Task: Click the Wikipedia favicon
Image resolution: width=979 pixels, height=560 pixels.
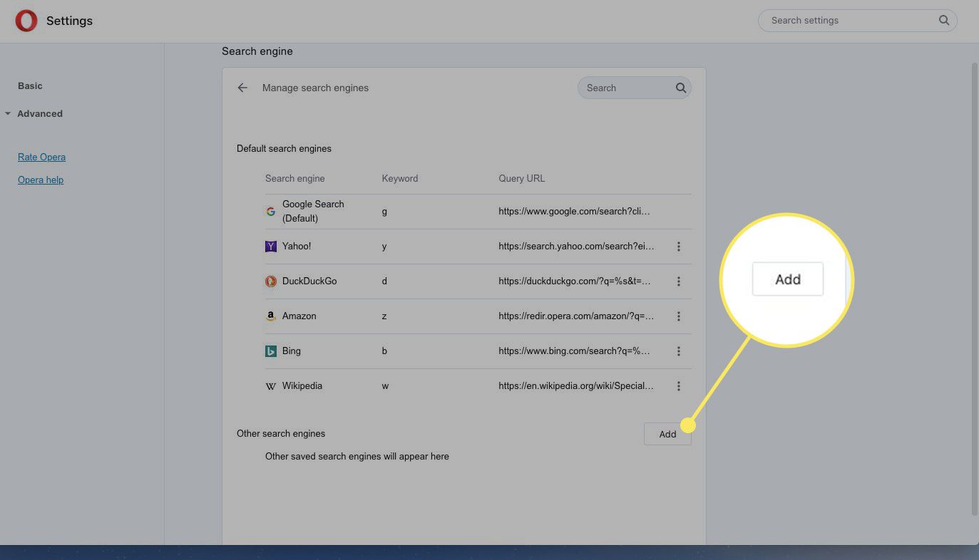Action: pyautogui.click(x=270, y=386)
